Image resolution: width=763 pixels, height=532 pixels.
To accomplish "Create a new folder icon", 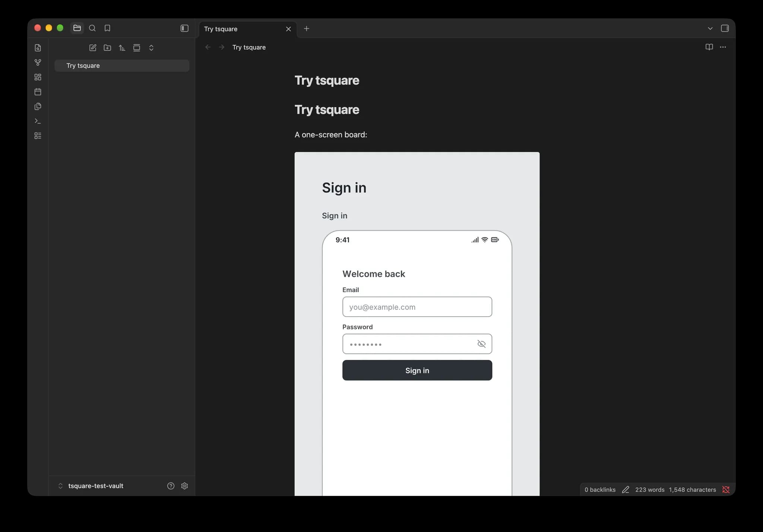I will 107,48.
